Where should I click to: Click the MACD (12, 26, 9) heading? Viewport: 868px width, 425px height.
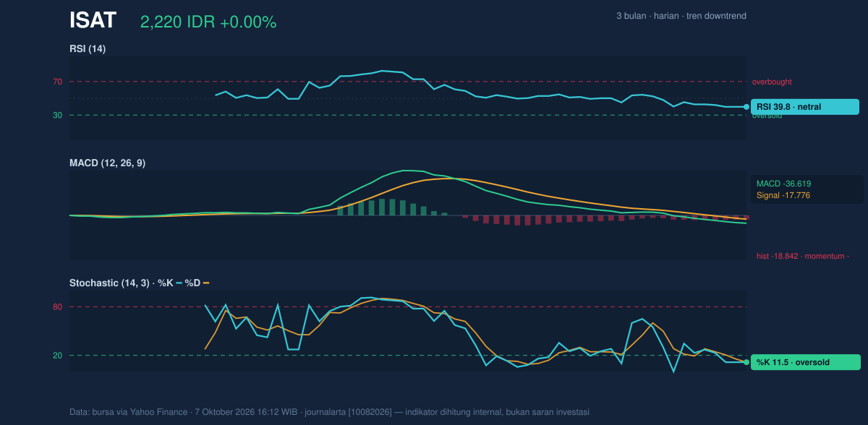point(107,163)
